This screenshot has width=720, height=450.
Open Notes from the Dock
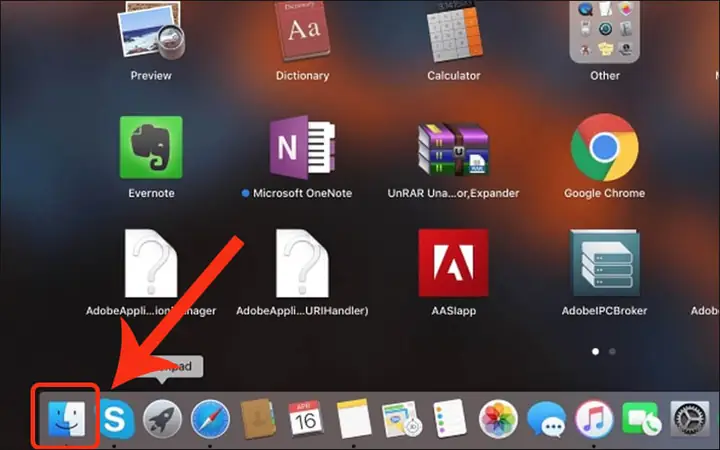[354, 419]
